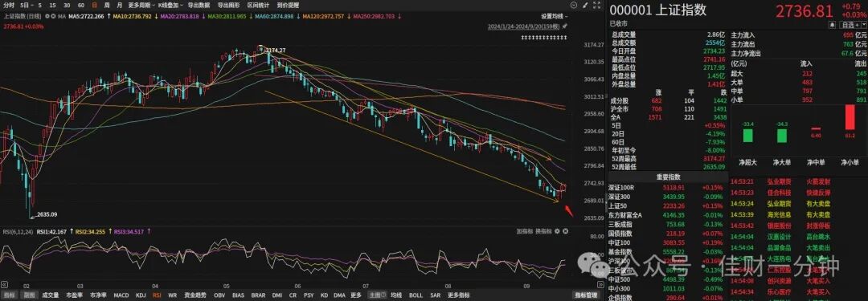Click the 2024/1/24-2024/9/20 date range link
This screenshot has height=301, width=868.
(523, 26)
